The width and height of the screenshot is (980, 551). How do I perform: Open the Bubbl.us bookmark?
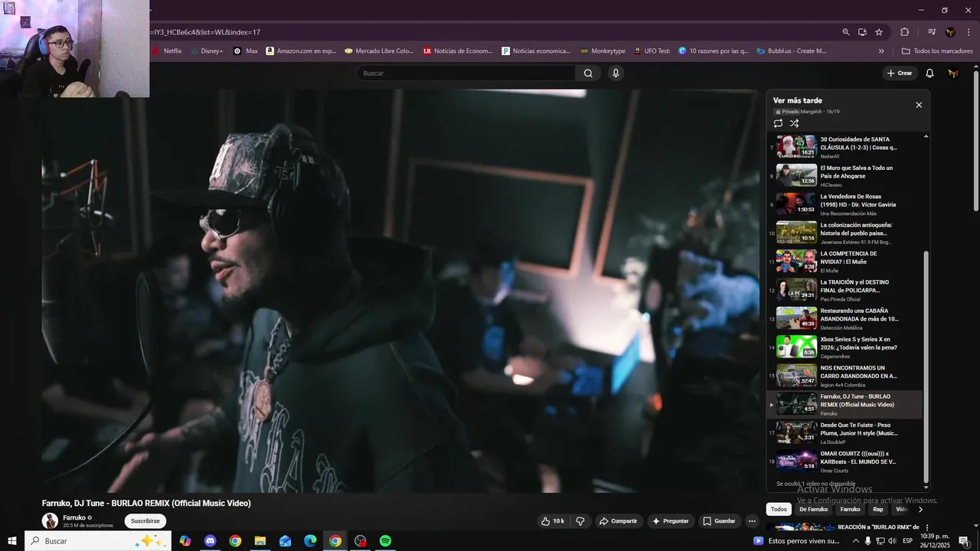792,51
